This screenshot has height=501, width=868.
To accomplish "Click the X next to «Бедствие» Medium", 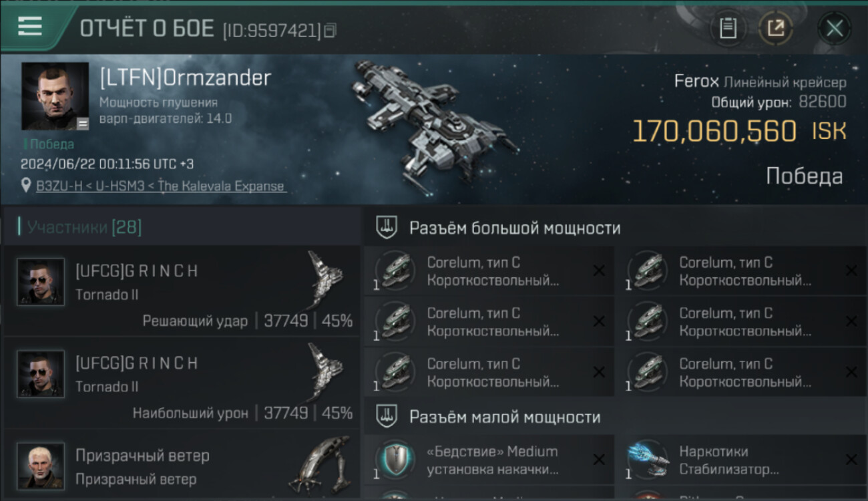I will tap(599, 460).
